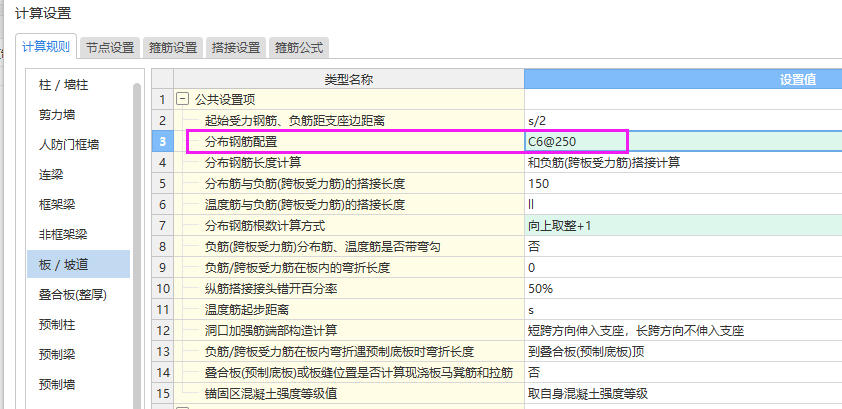This screenshot has width=842, height=409.
Task: Click row number 10 header
Action: (x=163, y=288)
